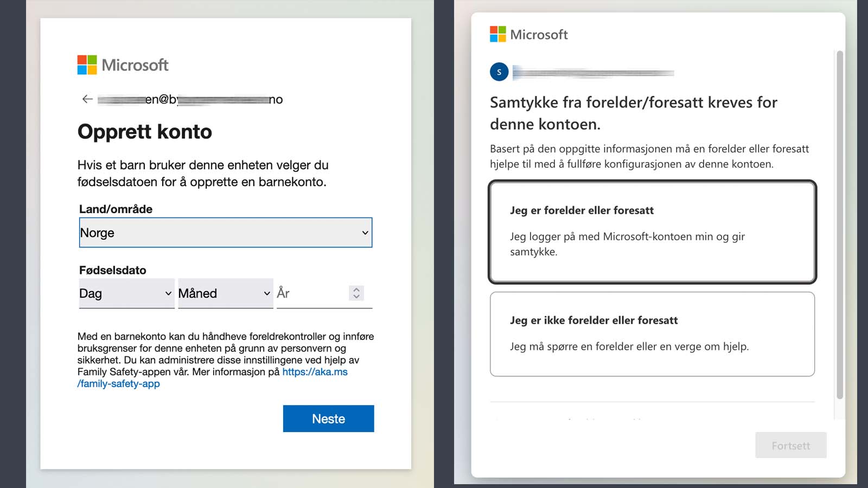Click the År year stepper arrows
Viewport: 868px width, 488px height.
[x=356, y=293]
